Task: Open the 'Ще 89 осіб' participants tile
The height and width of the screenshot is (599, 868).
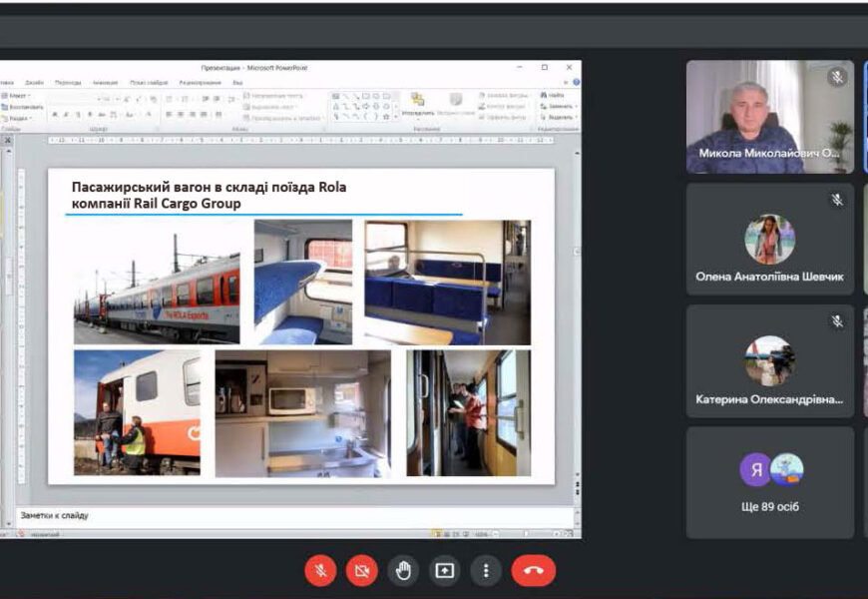Action: pyautogui.click(x=769, y=482)
